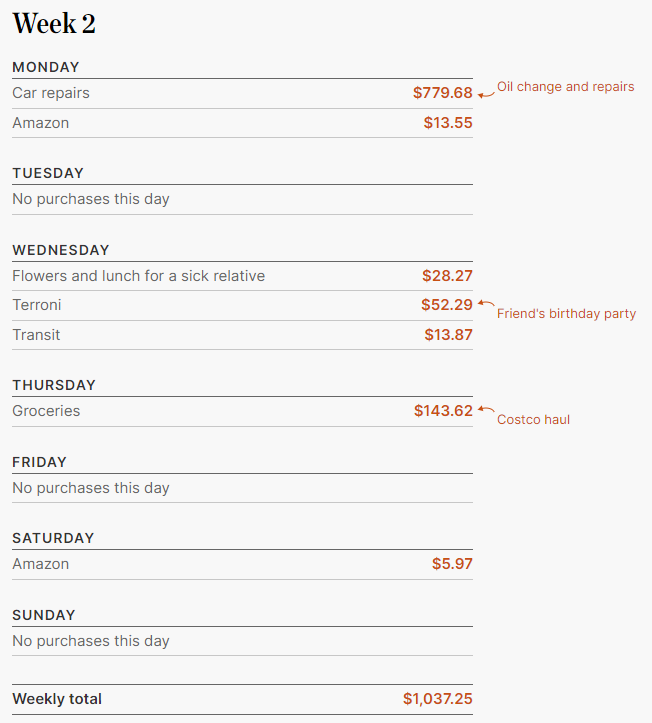Select the Week 2 heading
Screen dimensions: 652x723
tap(54, 24)
